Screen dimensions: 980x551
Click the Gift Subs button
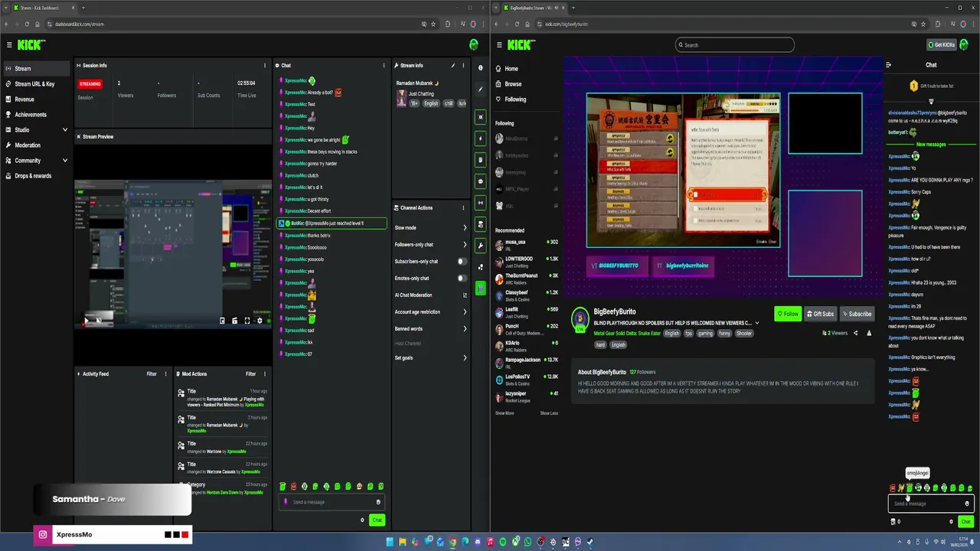[820, 314]
